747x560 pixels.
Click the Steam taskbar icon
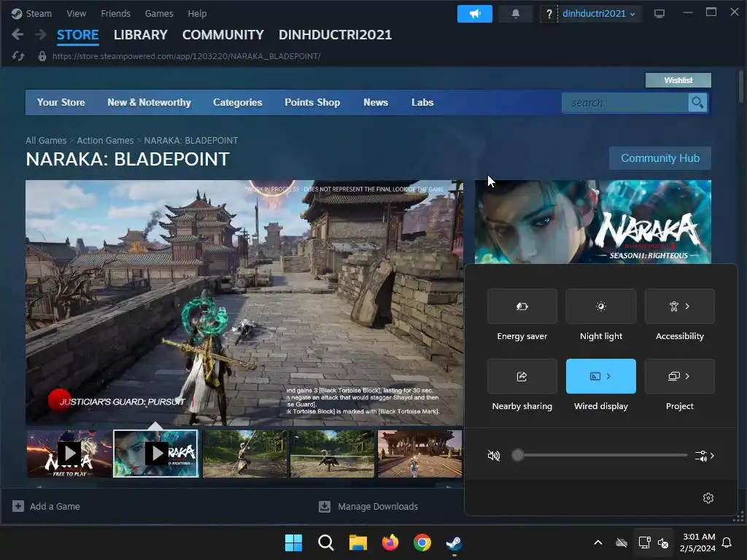click(x=454, y=542)
